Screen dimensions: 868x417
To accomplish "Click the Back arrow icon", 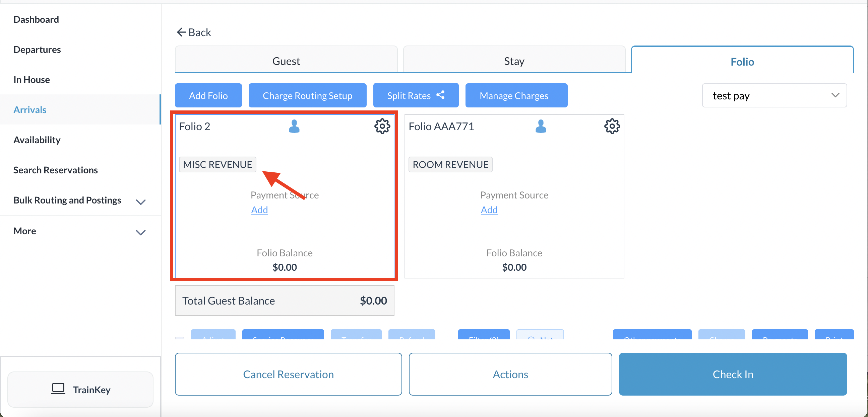I will click(x=181, y=32).
